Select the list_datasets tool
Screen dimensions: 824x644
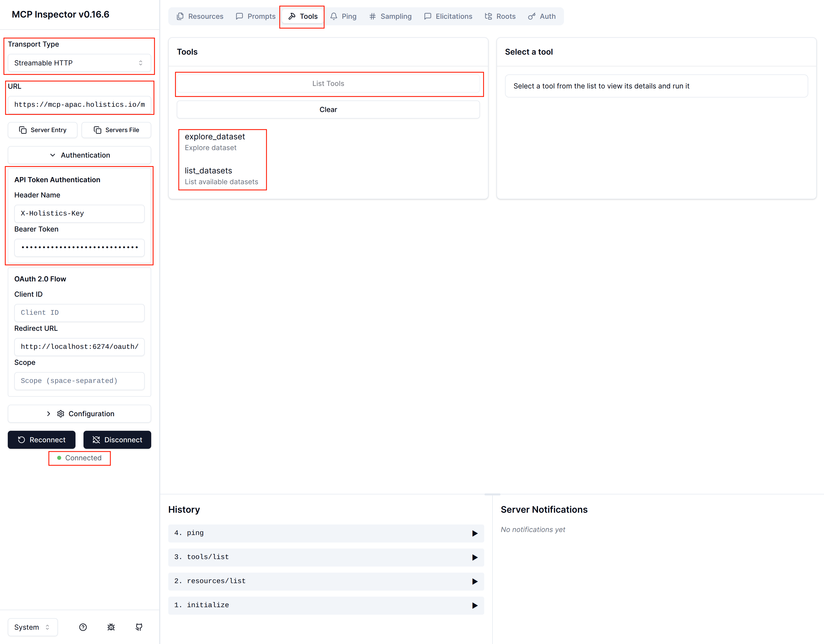pos(328,176)
